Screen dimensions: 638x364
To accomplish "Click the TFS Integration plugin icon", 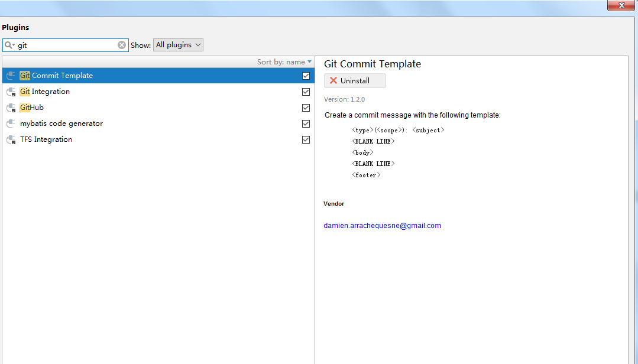I will pos(11,139).
